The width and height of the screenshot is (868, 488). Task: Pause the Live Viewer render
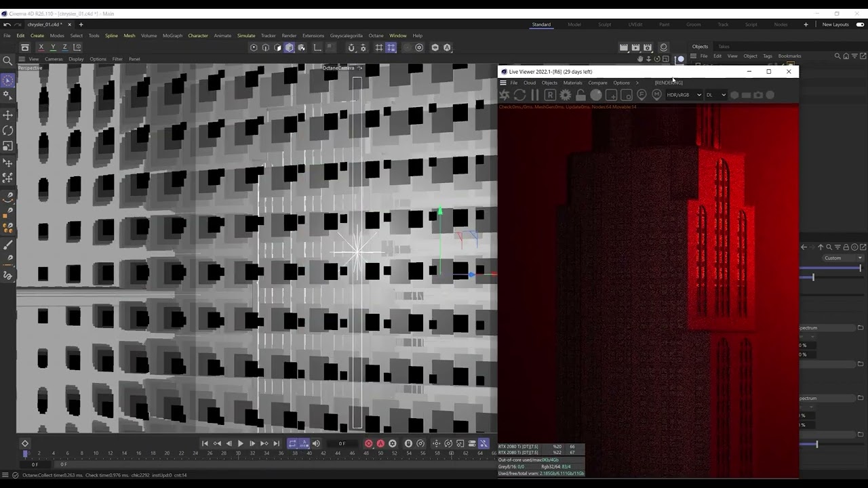click(534, 95)
